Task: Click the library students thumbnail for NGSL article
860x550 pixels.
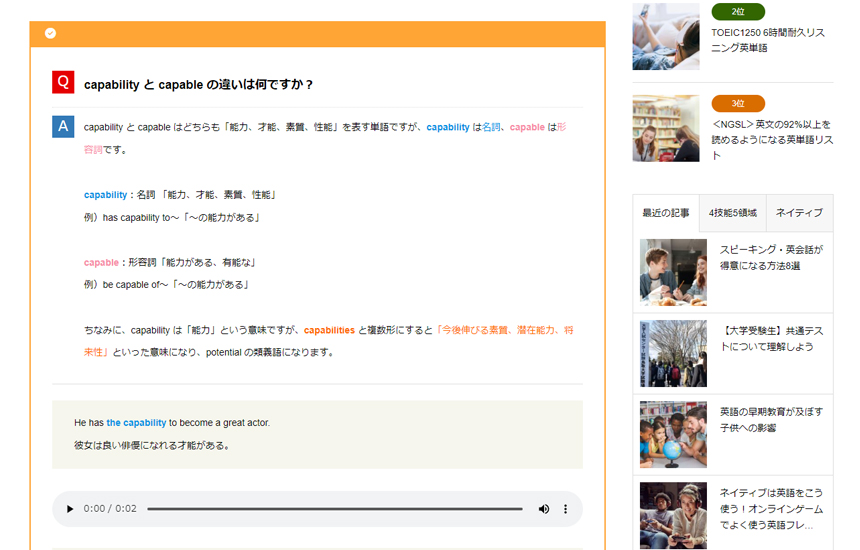Action: tap(666, 129)
